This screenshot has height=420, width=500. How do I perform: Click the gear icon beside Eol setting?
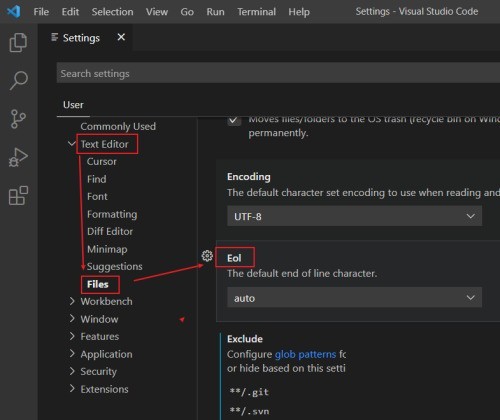(x=207, y=256)
